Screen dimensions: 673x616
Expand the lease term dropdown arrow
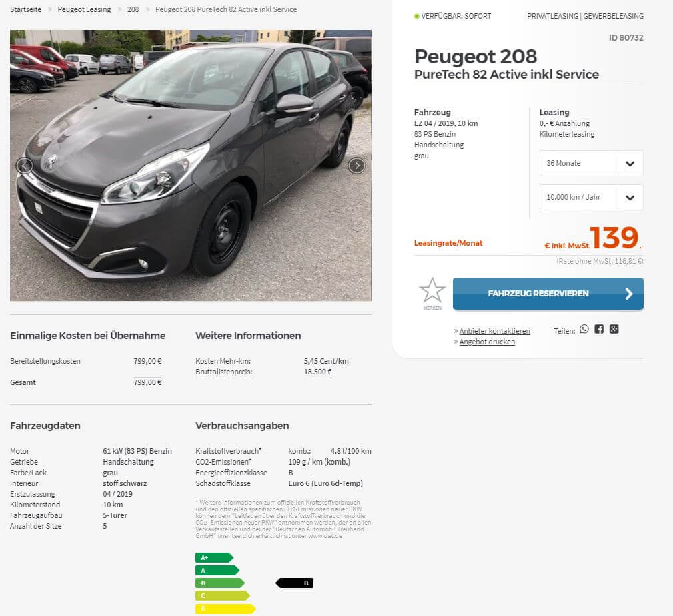point(630,164)
